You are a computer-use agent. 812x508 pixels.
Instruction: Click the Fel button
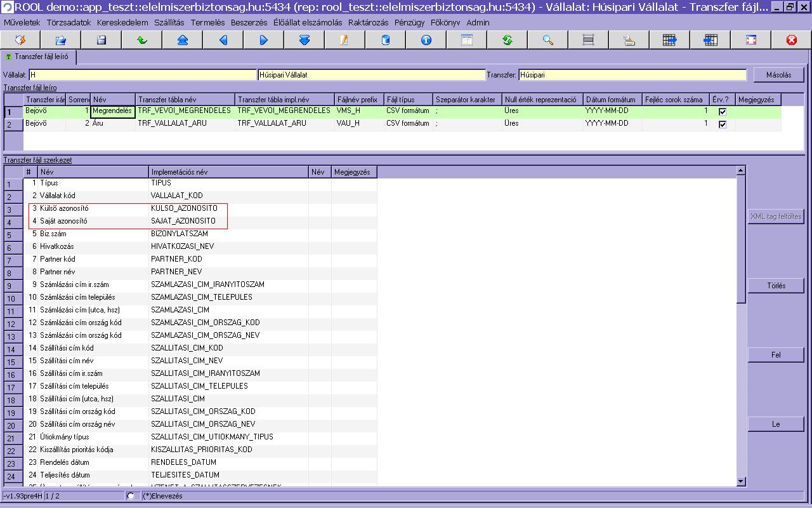[776, 355]
